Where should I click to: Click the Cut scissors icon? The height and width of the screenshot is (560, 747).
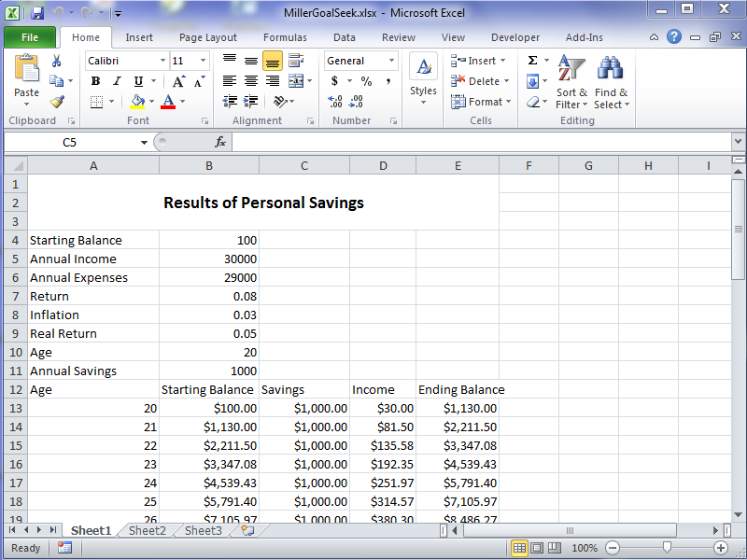coord(57,61)
